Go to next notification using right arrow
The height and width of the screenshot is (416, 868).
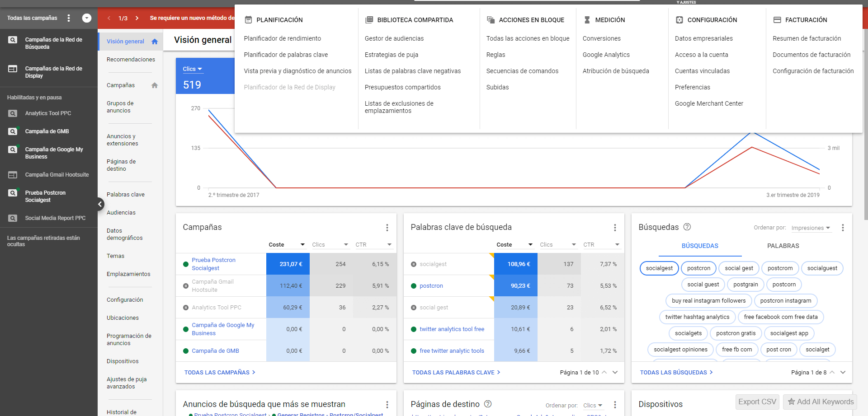tap(137, 18)
